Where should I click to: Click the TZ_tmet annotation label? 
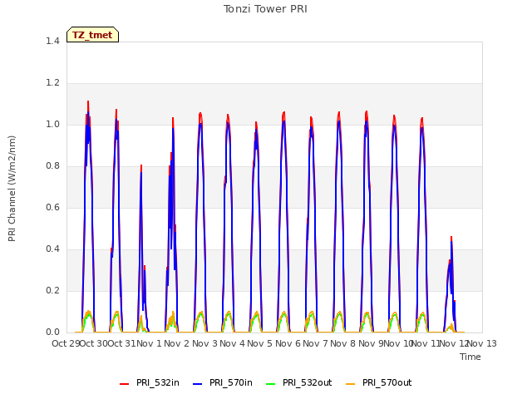point(92,35)
